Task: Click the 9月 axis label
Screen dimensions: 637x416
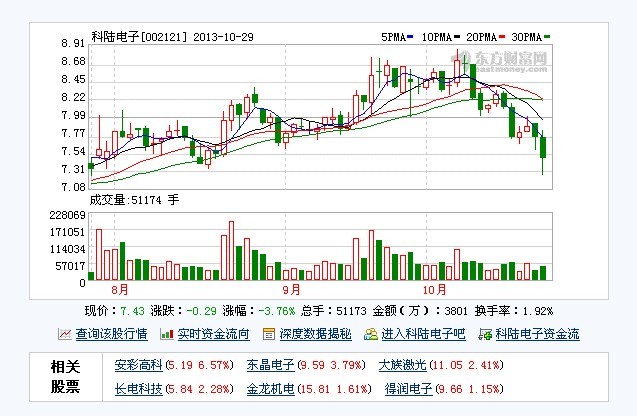Action: 291,290
